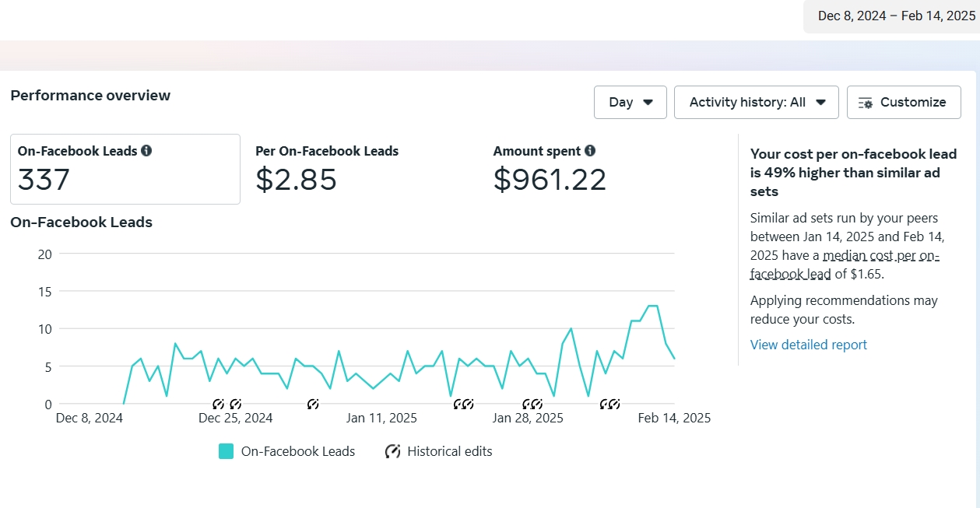Click the highest peak of the leads line chart
Screen dimensions: 980x508
click(653, 306)
